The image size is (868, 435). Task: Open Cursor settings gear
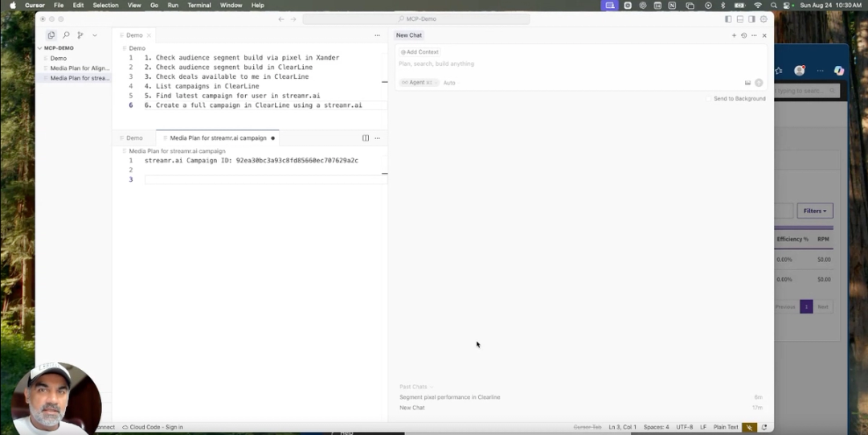tap(764, 18)
